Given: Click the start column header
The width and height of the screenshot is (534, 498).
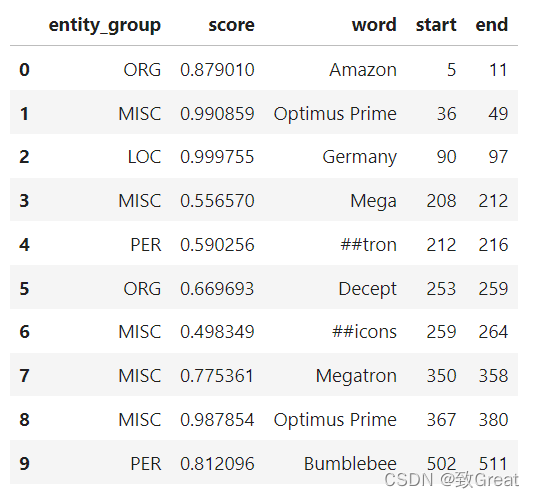Looking at the screenshot, I should [436, 25].
